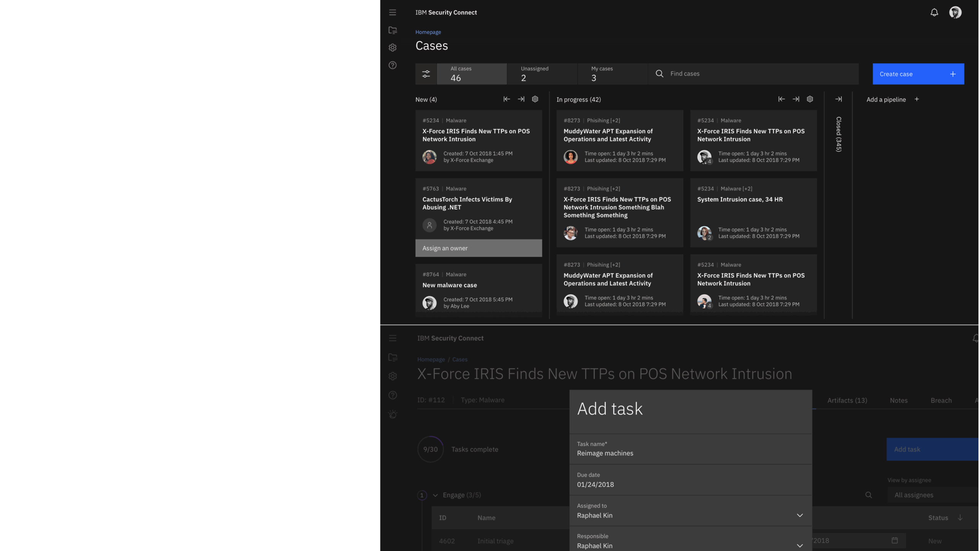
Task: Select the Unassigned 2 tab
Action: tap(542, 74)
